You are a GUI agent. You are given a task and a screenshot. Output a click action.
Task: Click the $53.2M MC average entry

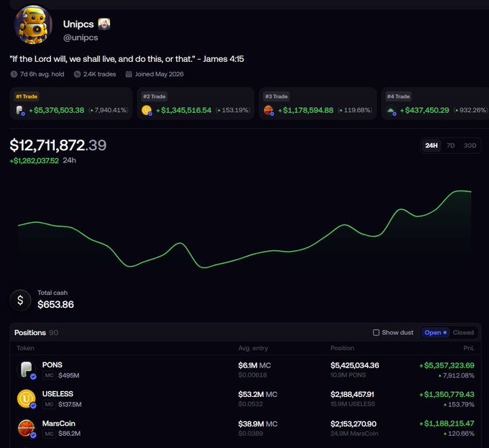257,394
